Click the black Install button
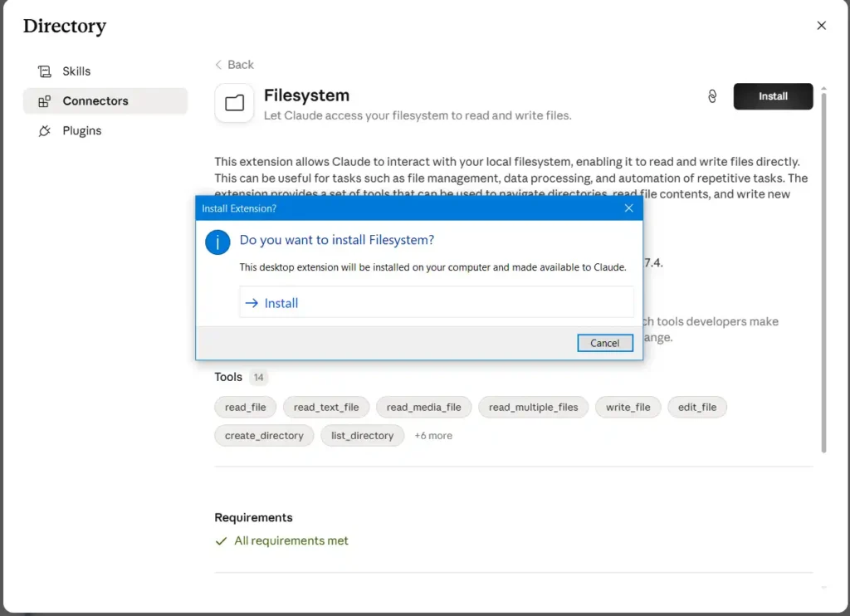The image size is (850, 616). click(x=773, y=96)
